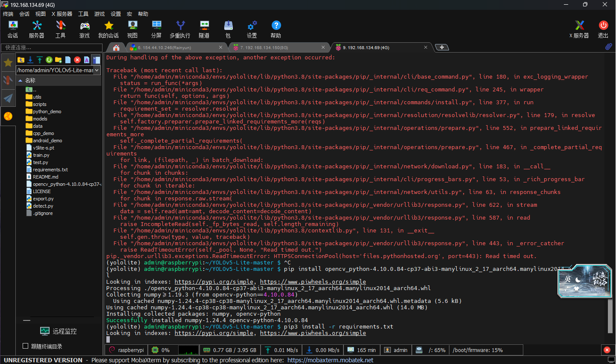
Task: Click the 0.77 GB / 3.95 GB memory indicator
Action: [x=230, y=350]
